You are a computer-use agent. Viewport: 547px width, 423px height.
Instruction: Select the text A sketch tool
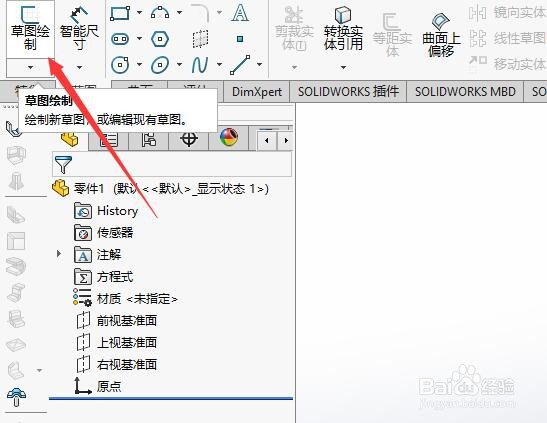pyautogui.click(x=240, y=13)
